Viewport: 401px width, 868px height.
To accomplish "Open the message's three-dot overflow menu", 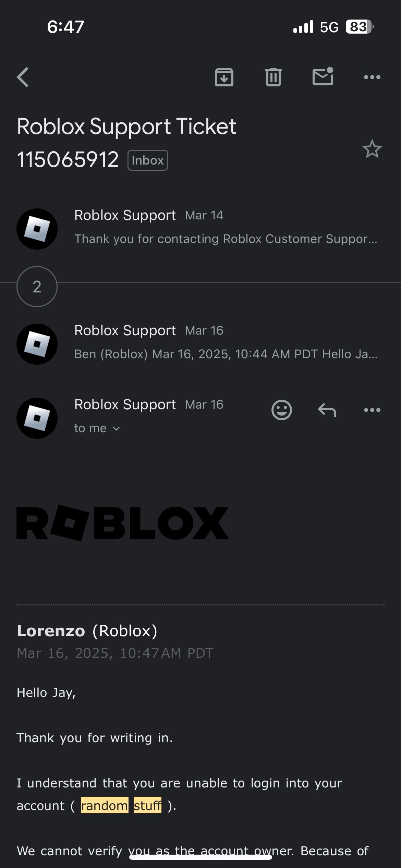I will (372, 410).
